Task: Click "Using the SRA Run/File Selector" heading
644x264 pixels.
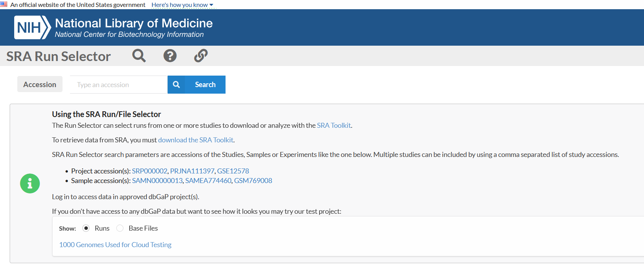Action: click(107, 114)
